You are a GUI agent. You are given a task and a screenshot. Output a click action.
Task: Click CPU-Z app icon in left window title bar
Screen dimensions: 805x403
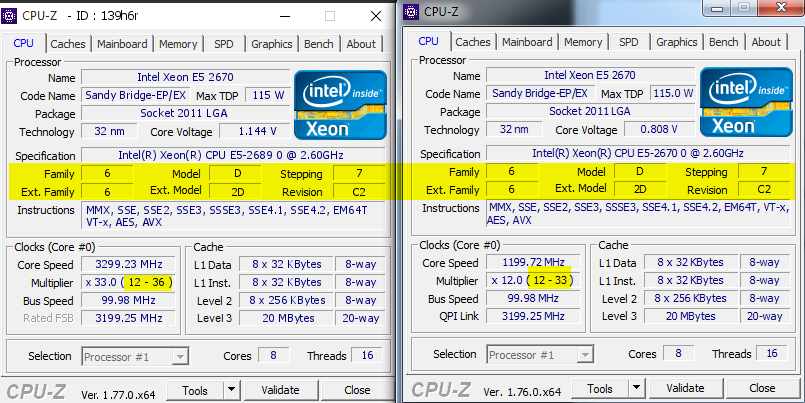coord(9,15)
